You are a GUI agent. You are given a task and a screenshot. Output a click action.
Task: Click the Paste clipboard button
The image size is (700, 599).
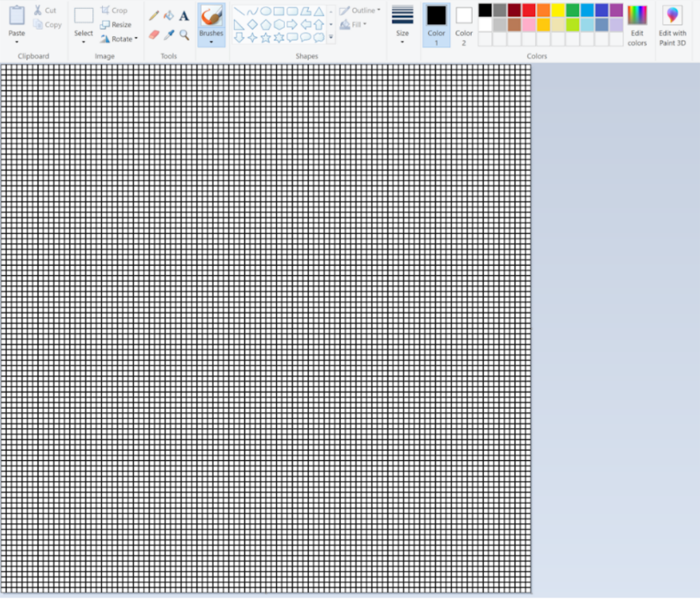point(16,16)
